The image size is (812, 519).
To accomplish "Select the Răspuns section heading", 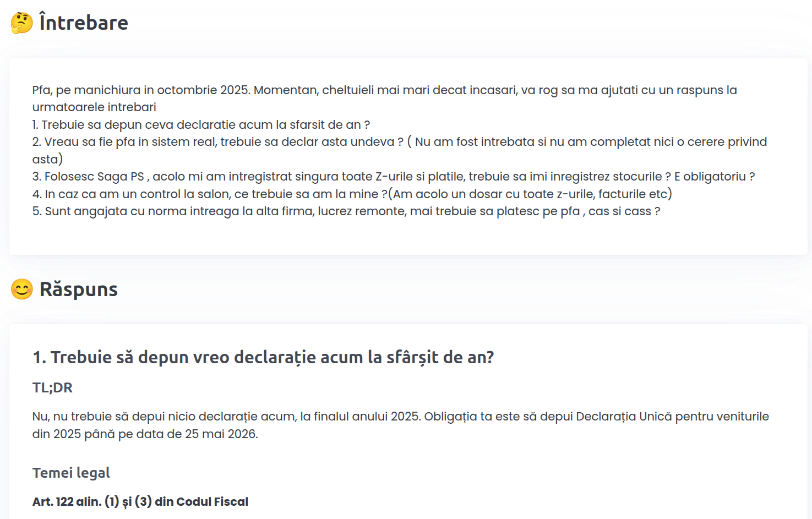I will pos(78,288).
